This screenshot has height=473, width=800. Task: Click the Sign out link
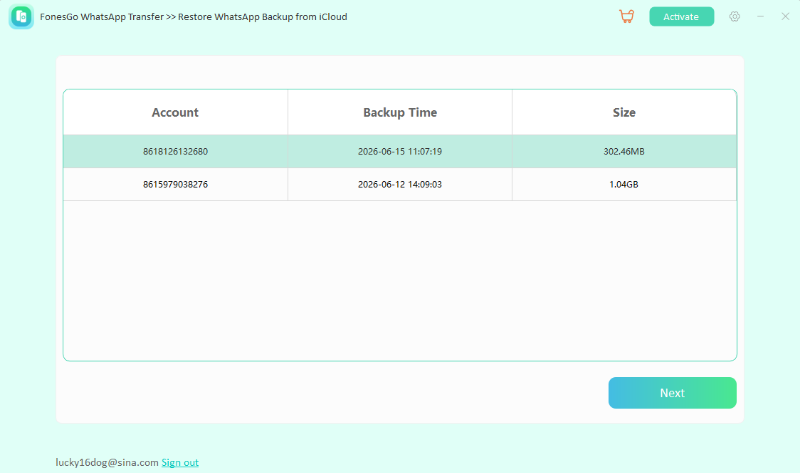(180, 462)
